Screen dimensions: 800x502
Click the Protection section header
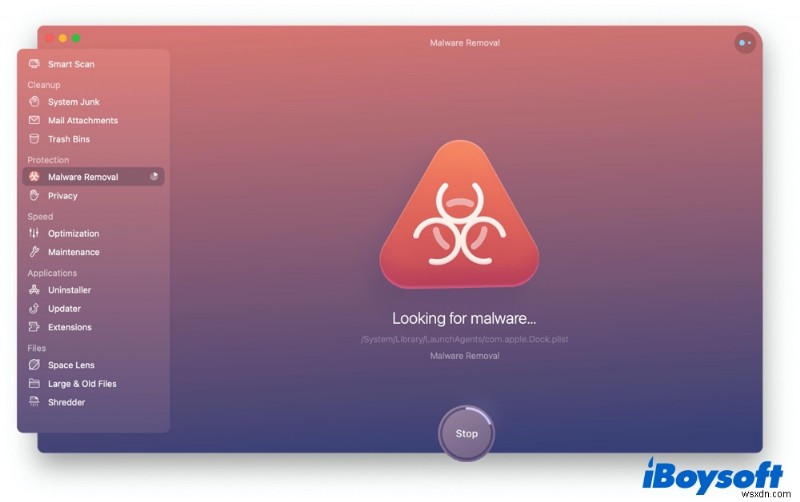[x=48, y=160]
